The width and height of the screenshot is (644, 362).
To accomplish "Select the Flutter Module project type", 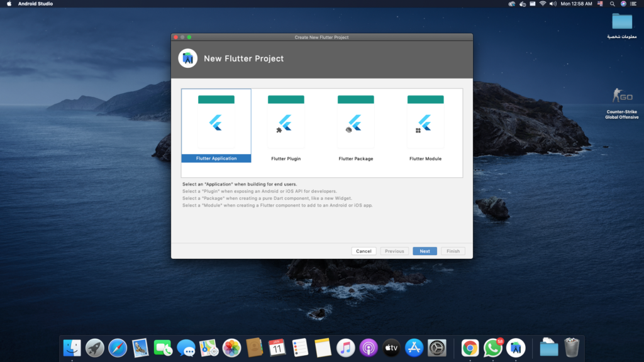I will coord(426,126).
